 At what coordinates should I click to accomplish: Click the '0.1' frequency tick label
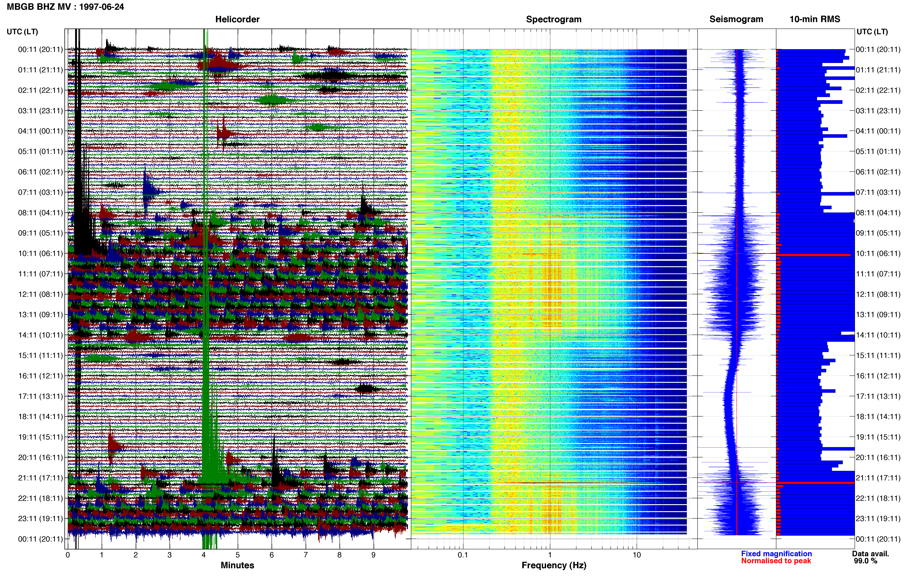tap(463, 555)
